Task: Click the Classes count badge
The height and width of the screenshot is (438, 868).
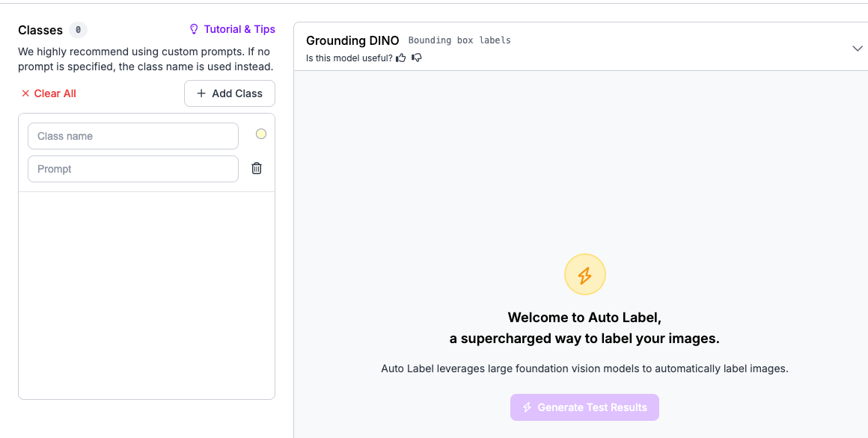Action: (78, 30)
